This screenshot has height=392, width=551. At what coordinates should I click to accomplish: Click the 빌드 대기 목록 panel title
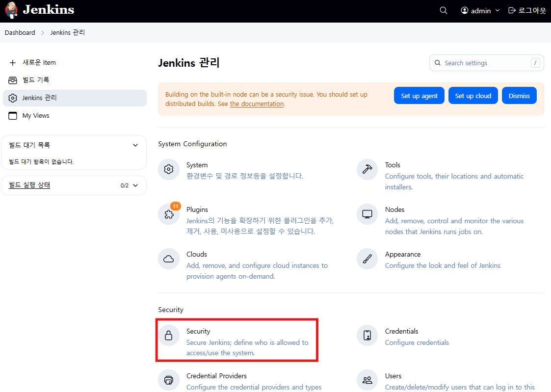coord(29,145)
